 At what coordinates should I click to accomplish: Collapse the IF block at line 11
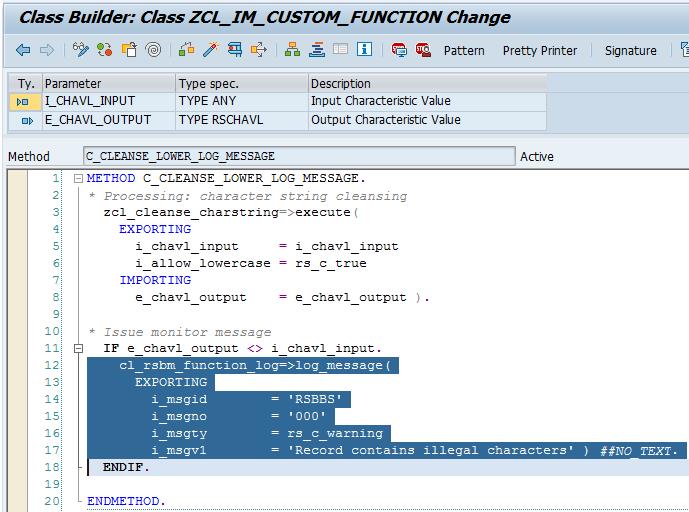pyautogui.click(x=78, y=348)
